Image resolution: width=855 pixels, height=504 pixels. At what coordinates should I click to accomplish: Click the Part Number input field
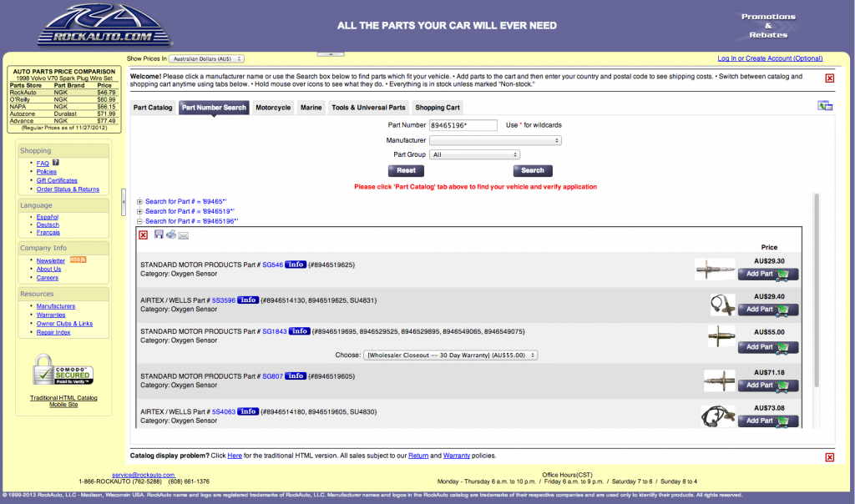point(463,125)
